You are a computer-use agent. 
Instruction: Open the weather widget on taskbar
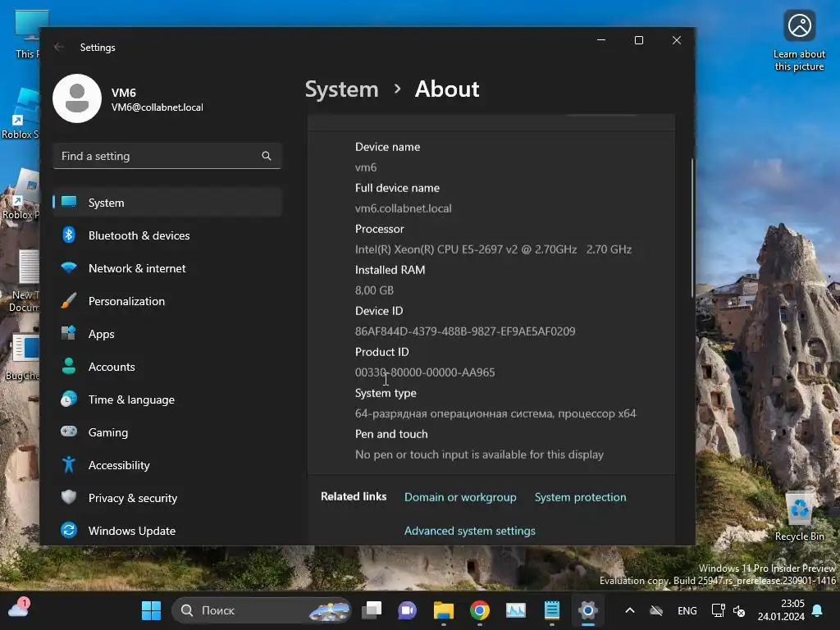click(x=18, y=609)
